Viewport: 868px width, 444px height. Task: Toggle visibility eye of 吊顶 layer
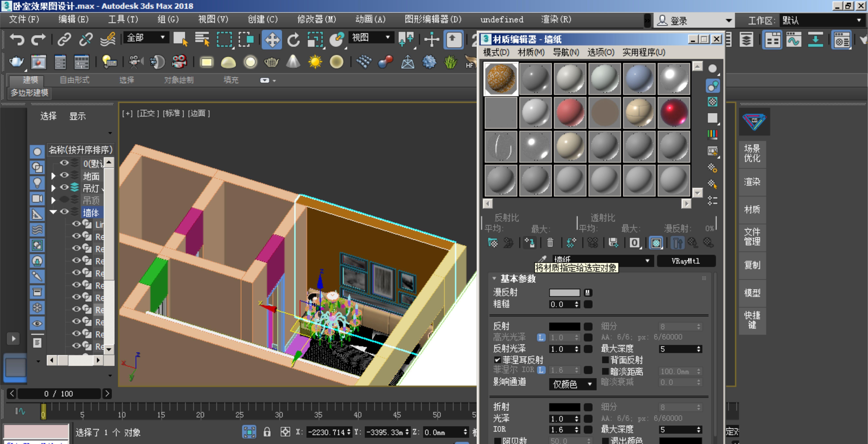64,199
